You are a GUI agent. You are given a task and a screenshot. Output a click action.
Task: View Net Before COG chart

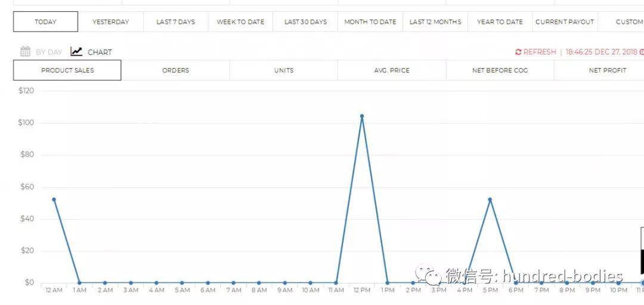[x=500, y=70]
